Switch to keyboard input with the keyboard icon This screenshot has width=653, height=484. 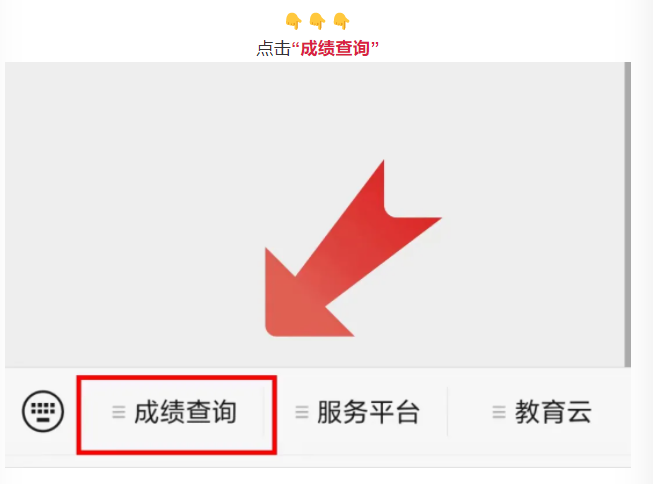point(43,411)
